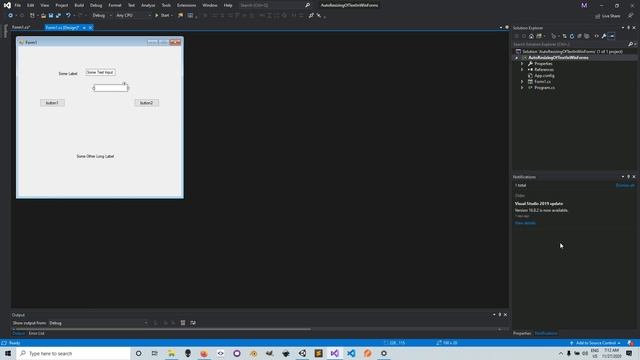This screenshot has width=640, height=360.
Task: Click the Save All toolbar icon
Action: point(58,16)
